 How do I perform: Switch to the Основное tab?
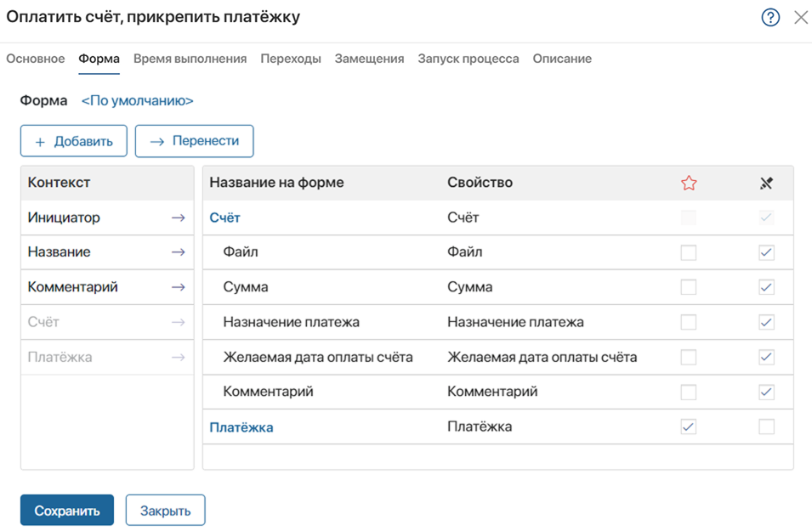tap(35, 59)
